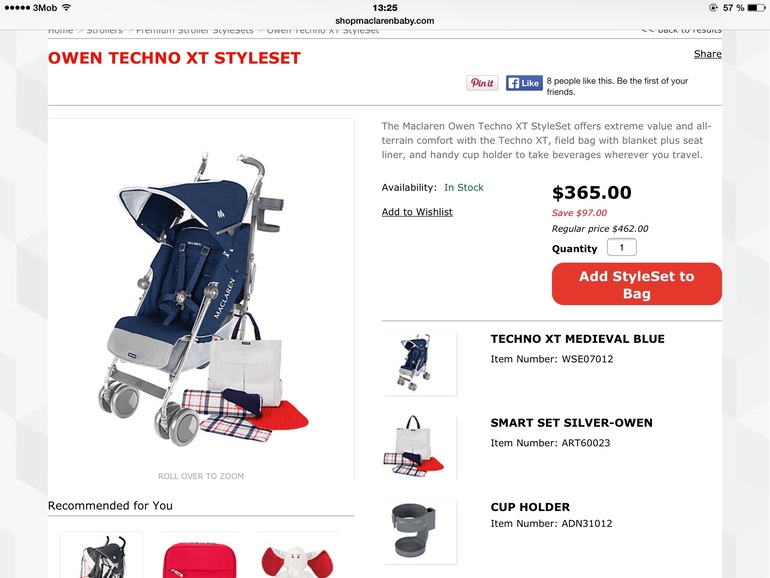Click the Cup Holder title
The image size is (770, 578).
[x=530, y=507]
